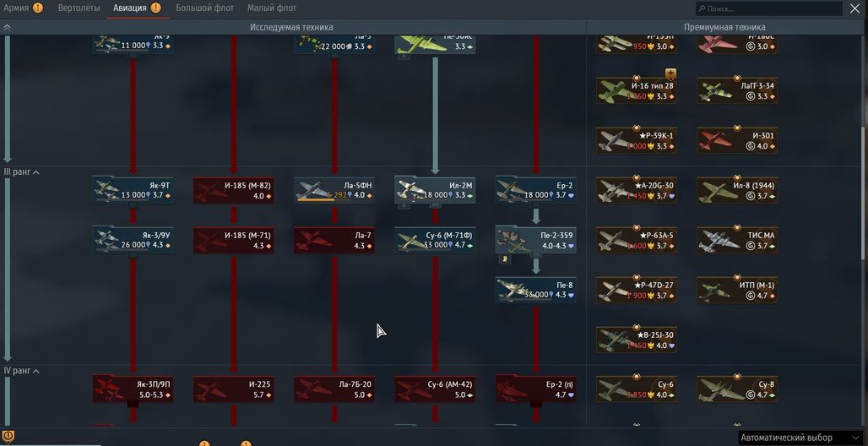Select the locked И-185 (М-71) aircraft

point(234,240)
